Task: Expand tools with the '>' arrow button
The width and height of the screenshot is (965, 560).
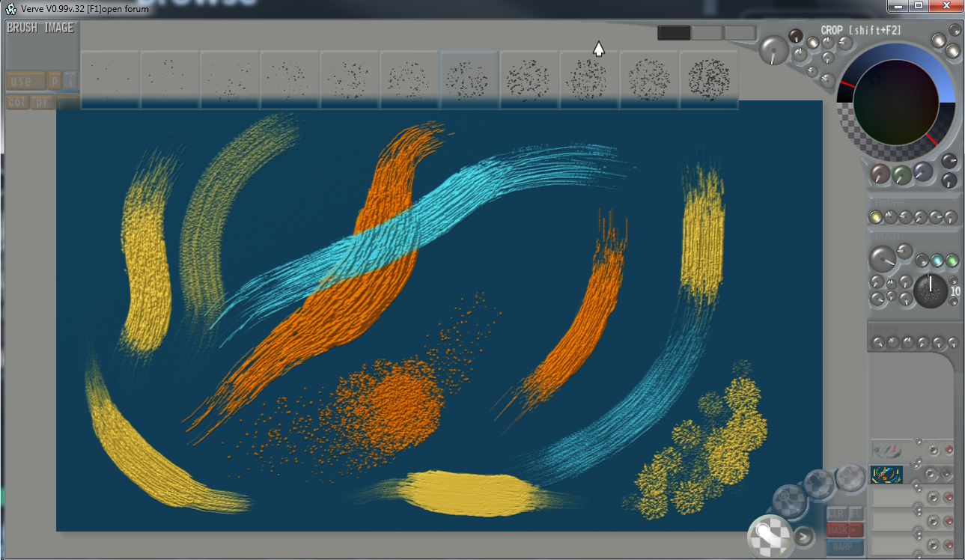Action: (804, 536)
